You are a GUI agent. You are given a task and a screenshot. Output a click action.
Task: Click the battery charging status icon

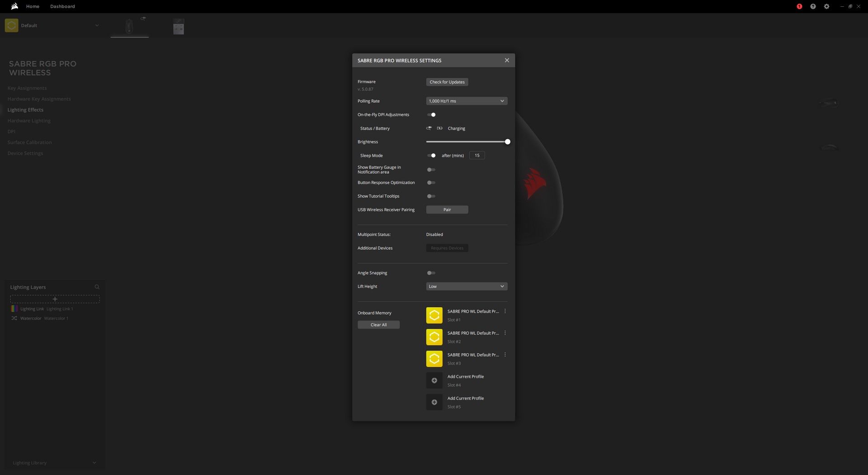pyautogui.click(x=439, y=128)
